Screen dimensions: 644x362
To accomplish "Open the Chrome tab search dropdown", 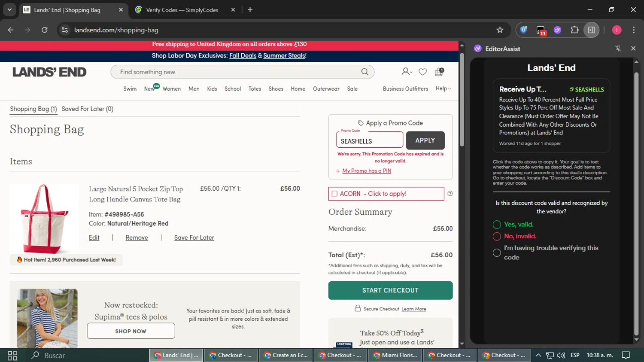I will pyautogui.click(x=9, y=9).
